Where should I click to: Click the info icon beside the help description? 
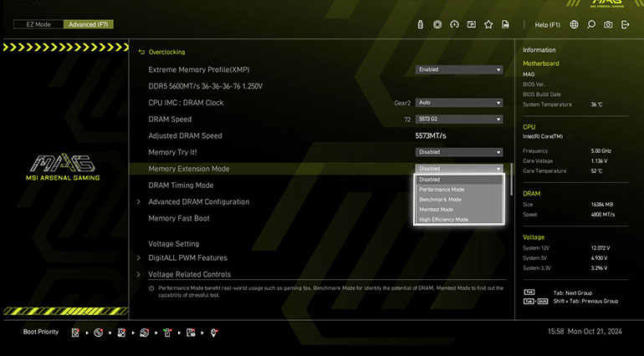(x=151, y=288)
